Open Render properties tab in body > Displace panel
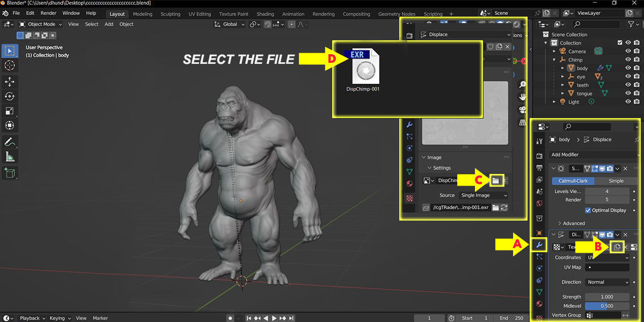Image resolution: width=644 pixels, height=322 pixels. click(x=540, y=156)
